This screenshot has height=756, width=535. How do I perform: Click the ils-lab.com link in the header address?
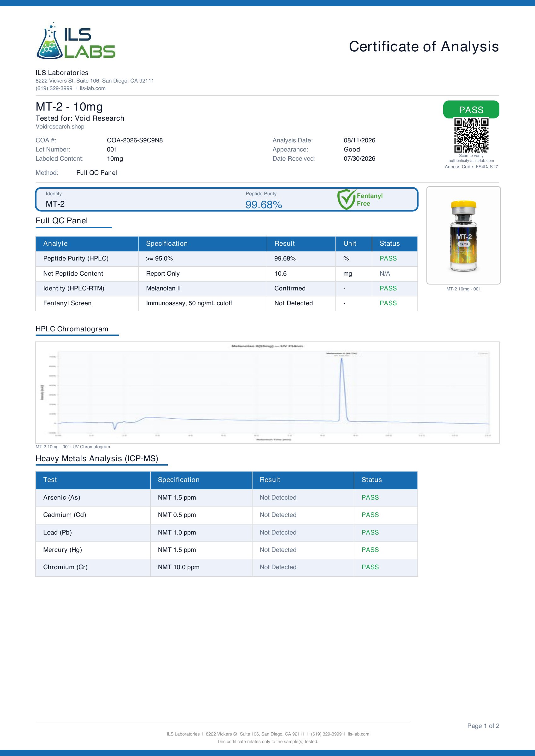pyautogui.click(x=93, y=88)
